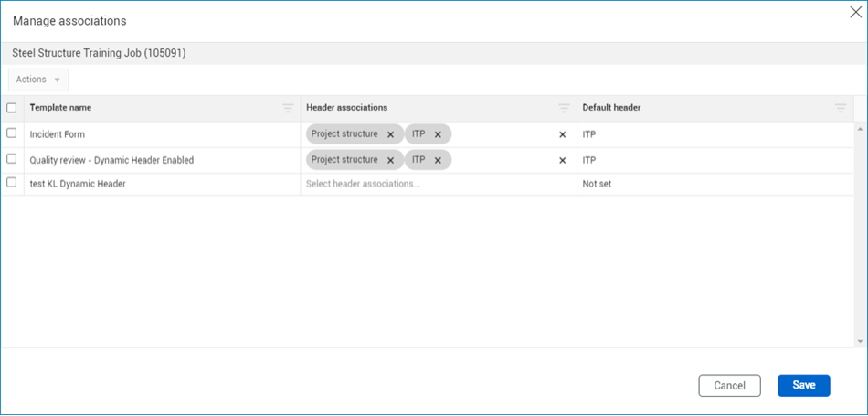Open the Default header column filter

coord(841,108)
